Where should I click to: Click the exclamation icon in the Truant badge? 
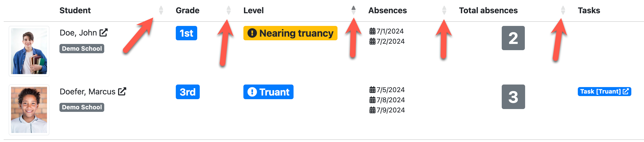click(x=252, y=92)
